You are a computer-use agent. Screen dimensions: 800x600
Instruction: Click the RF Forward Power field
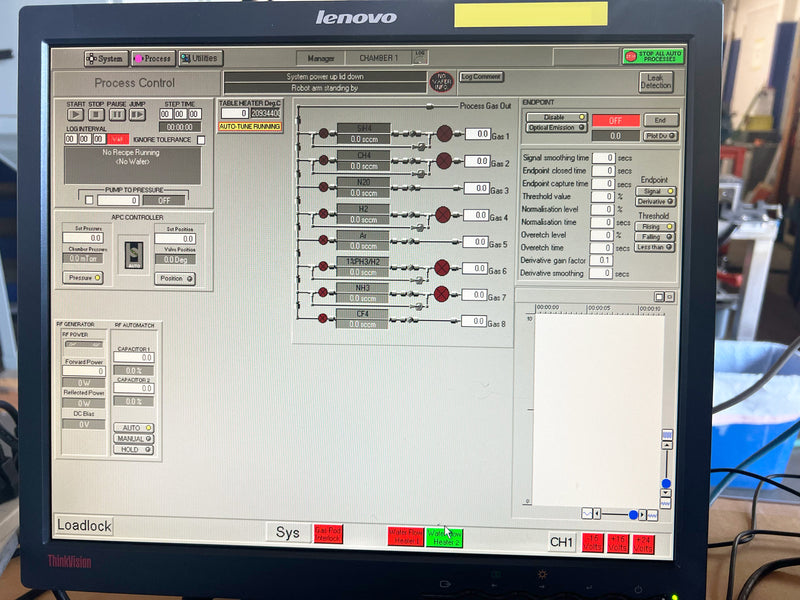tap(84, 371)
